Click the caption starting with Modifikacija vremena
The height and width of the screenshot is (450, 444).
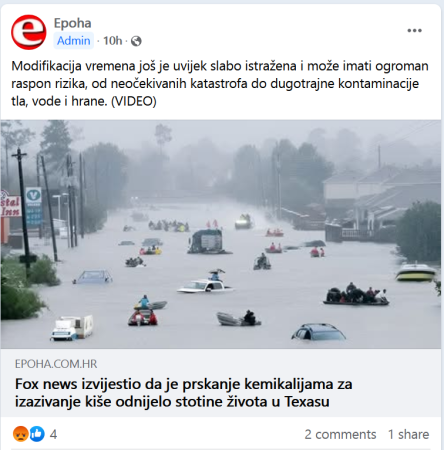(x=220, y=83)
